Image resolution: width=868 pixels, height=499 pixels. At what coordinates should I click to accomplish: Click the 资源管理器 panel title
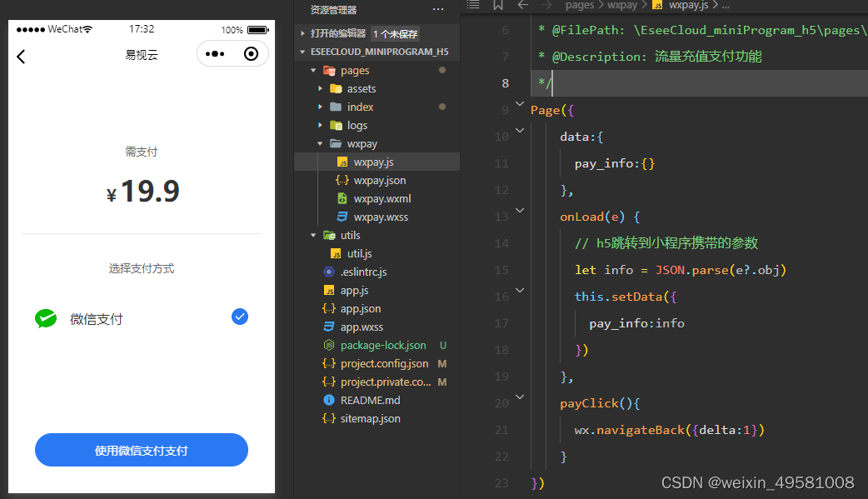coord(333,9)
